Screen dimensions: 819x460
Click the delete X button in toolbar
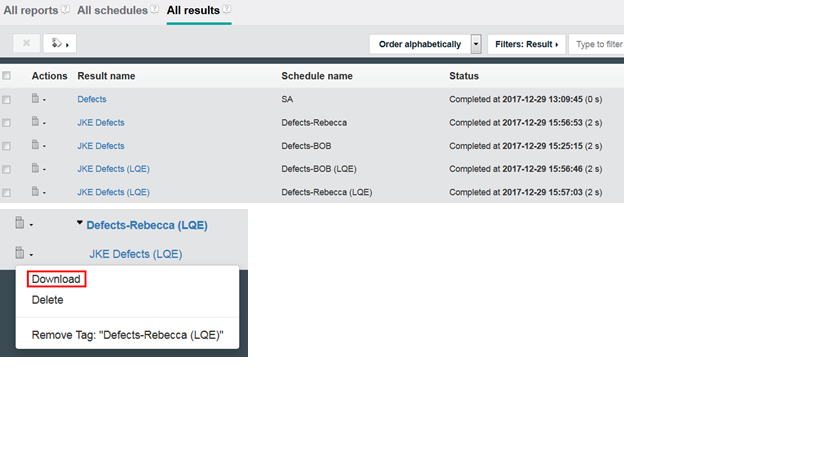[26, 44]
